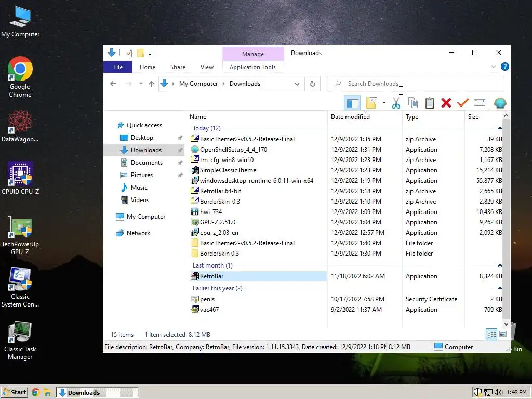Open the Customize Quick Access Toolbar dropdown
The width and height of the screenshot is (532, 399).
pyautogui.click(x=150, y=54)
